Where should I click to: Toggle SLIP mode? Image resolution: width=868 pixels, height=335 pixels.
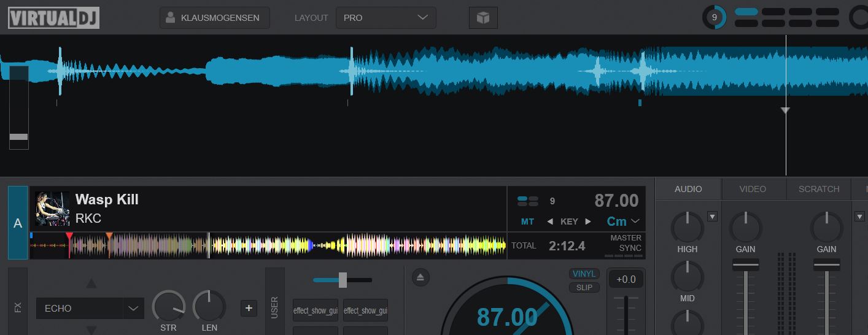[x=584, y=287]
